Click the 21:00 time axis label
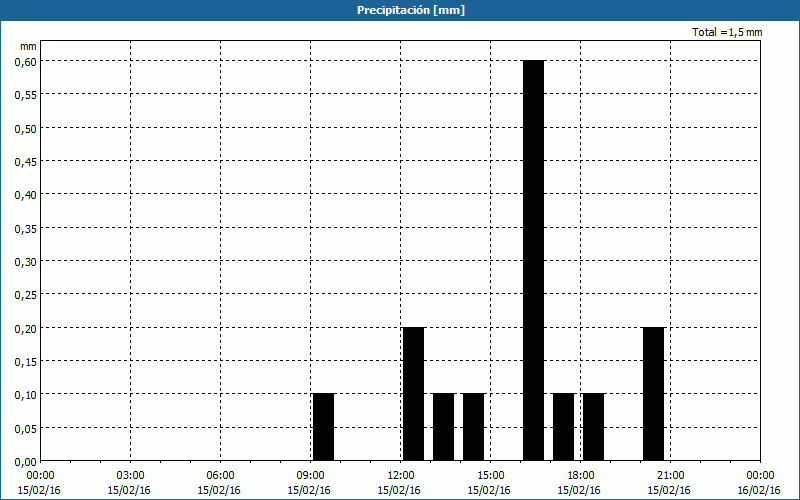Screen dimensions: 800x500 [x=670, y=476]
